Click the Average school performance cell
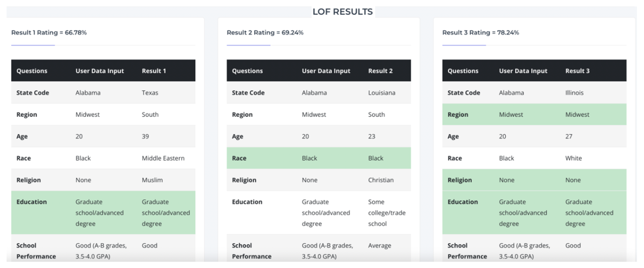644x268 pixels. tap(379, 246)
